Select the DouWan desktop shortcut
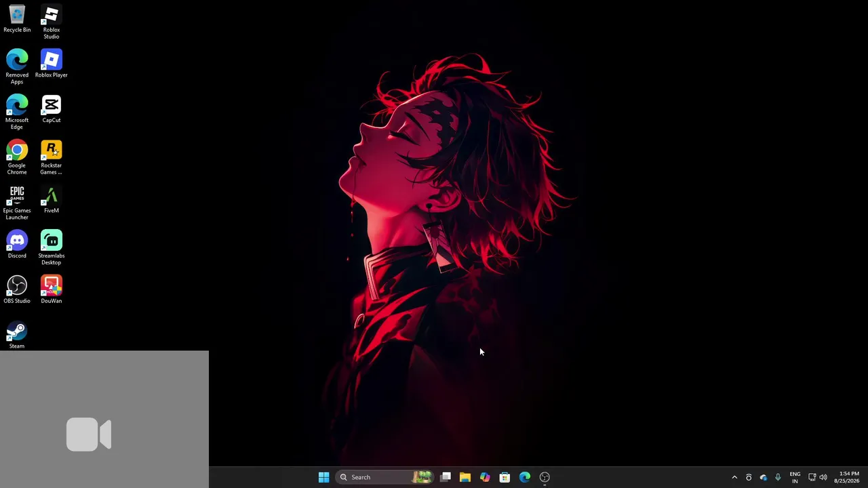Image resolution: width=868 pixels, height=488 pixels. 52,289
